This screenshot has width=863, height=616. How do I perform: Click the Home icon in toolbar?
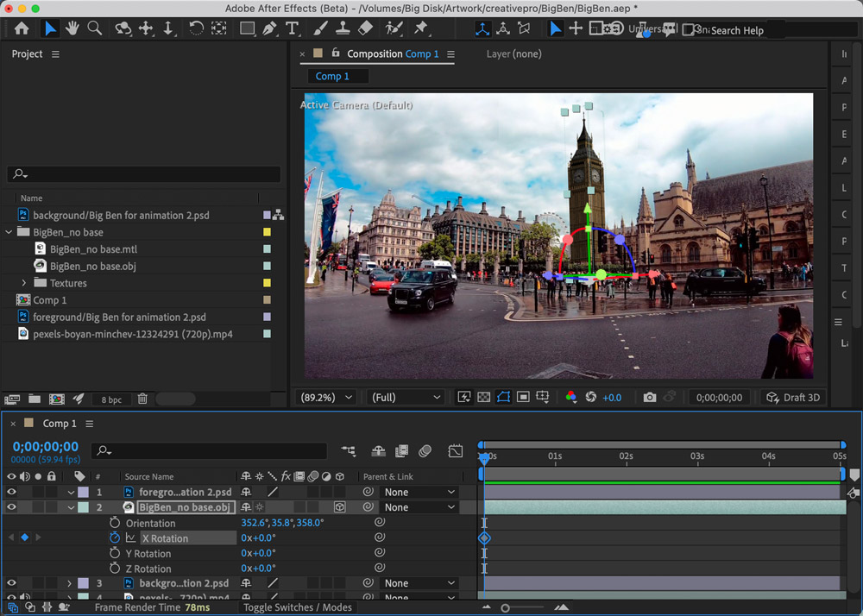point(22,28)
